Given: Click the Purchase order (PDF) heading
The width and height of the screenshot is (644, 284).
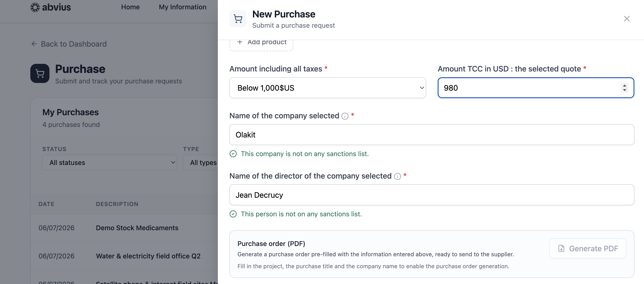Looking at the screenshot, I should tap(271, 243).
